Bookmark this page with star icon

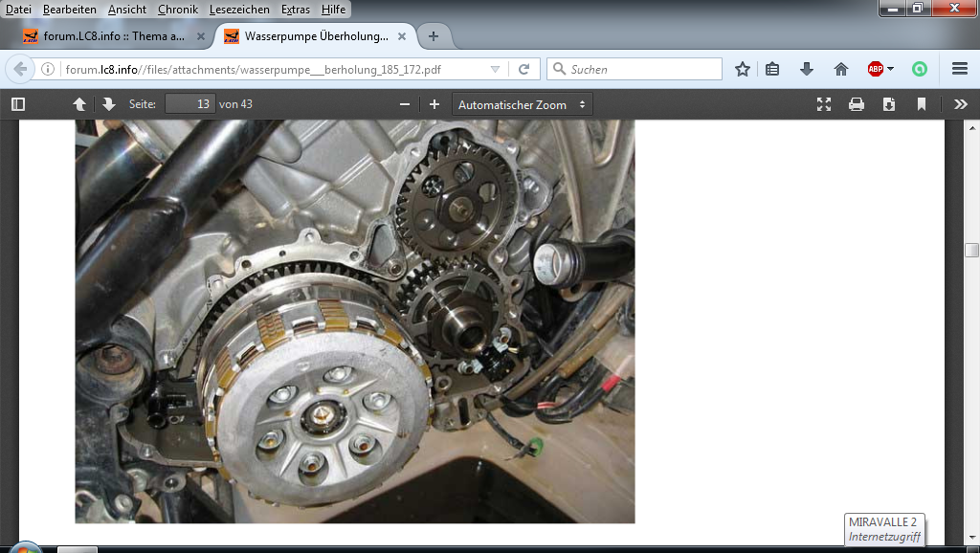click(x=742, y=69)
